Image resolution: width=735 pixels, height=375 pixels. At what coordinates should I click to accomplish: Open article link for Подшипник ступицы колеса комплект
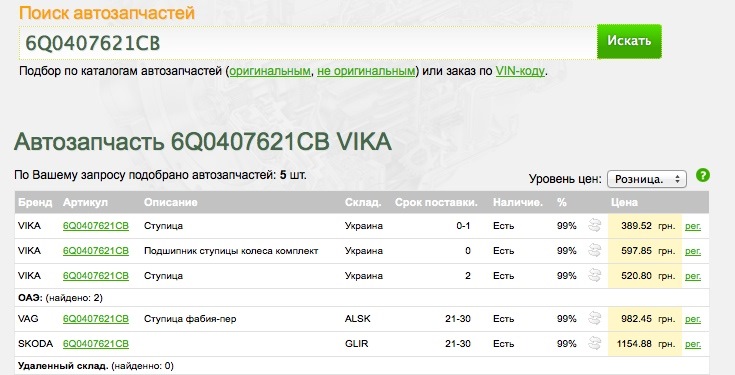point(96,251)
